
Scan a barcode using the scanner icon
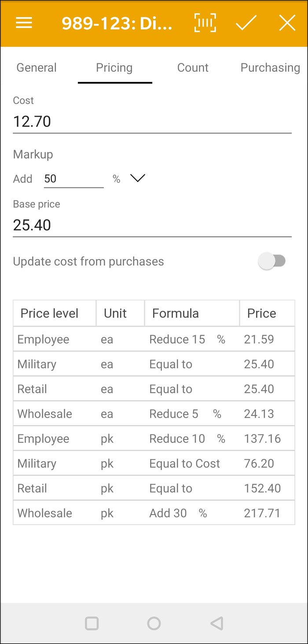tap(204, 23)
